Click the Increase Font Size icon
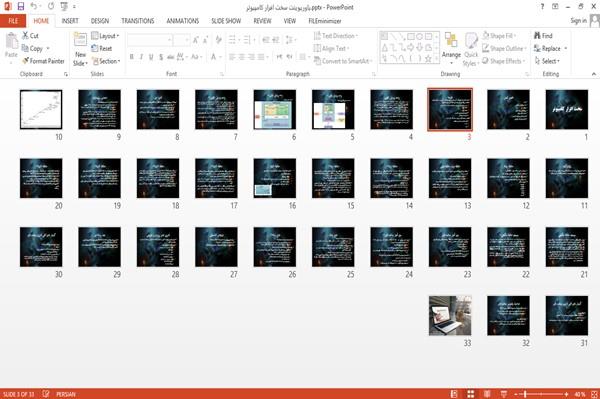This screenshot has width=600, height=399. [196, 39]
